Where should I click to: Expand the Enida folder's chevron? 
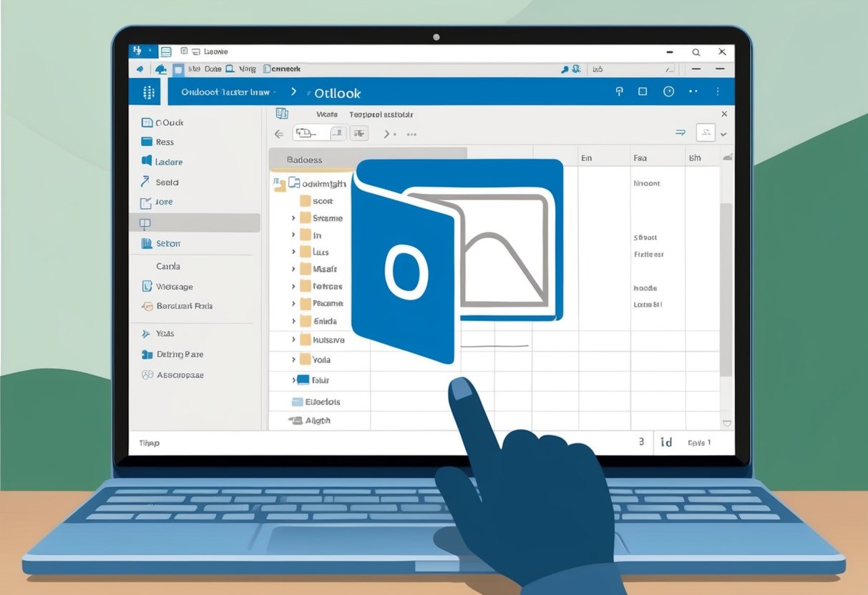click(293, 321)
